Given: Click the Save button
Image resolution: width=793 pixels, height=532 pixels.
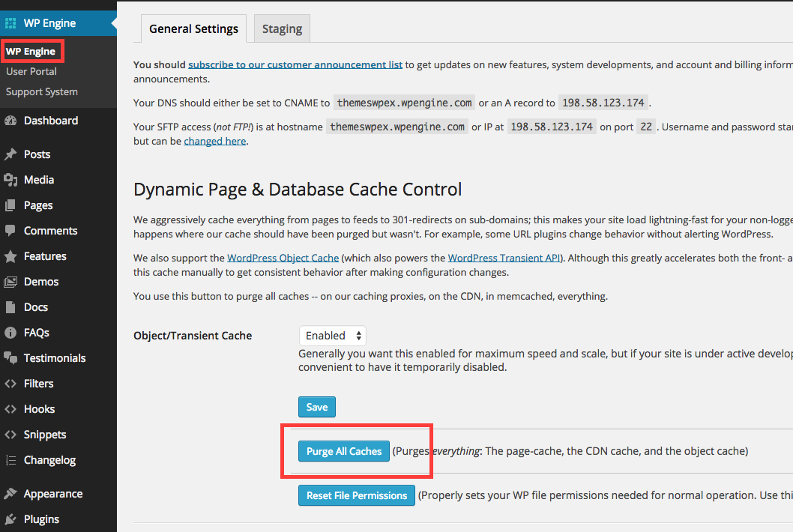Looking at the screenshot, I should 317,407.
